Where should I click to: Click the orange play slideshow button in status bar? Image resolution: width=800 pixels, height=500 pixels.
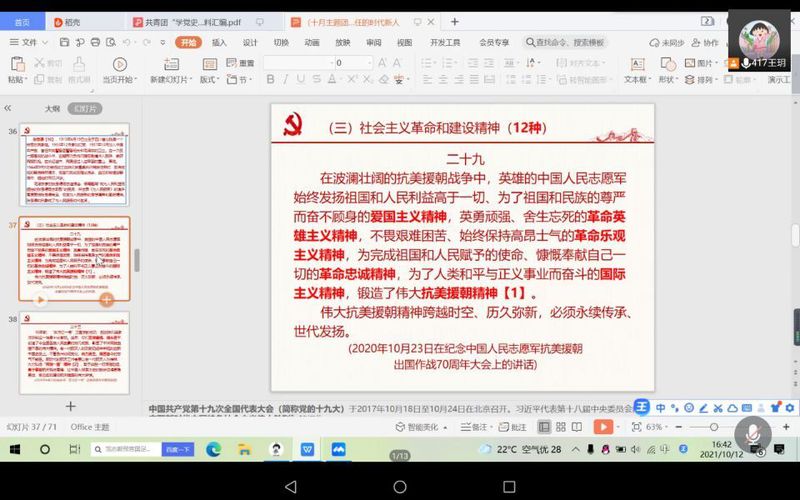pyautogui.click(x=603, y=425)
